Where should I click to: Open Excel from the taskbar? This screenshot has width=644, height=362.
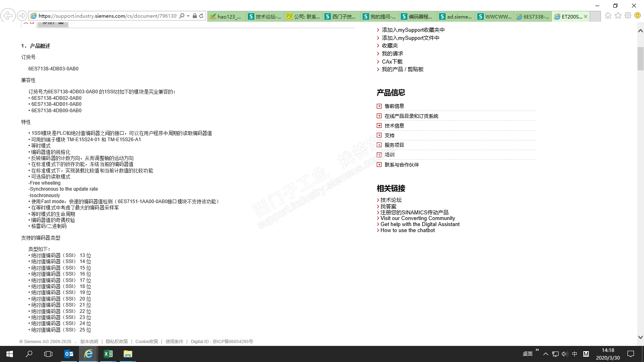coord(108,354)
